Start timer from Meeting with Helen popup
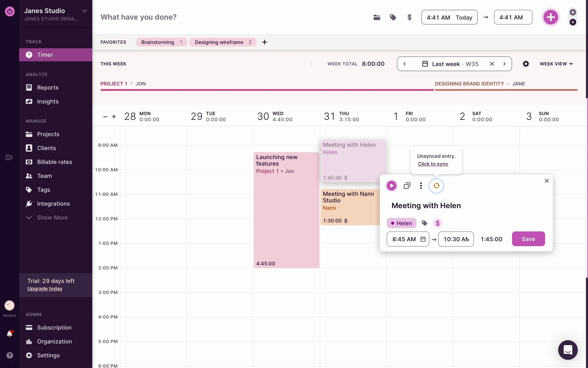 (x=391, y=186)
